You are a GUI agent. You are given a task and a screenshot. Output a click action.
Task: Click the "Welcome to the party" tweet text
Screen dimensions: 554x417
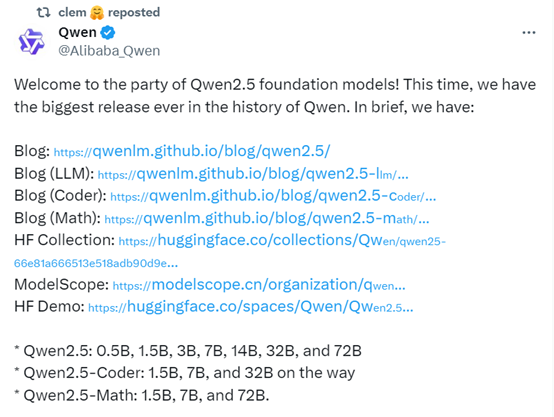[x=275, y=96]
